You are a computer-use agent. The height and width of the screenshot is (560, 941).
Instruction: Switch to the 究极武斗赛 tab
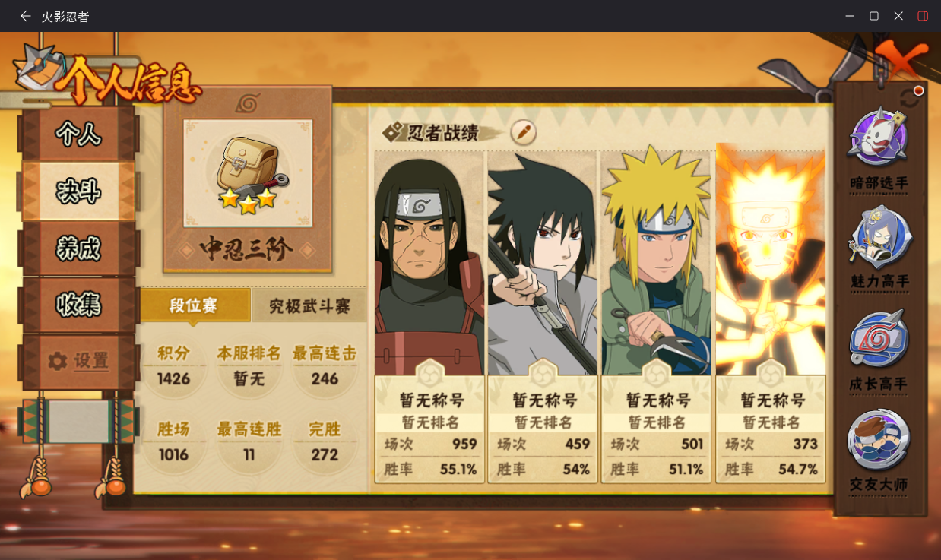(x=310, y=306)
